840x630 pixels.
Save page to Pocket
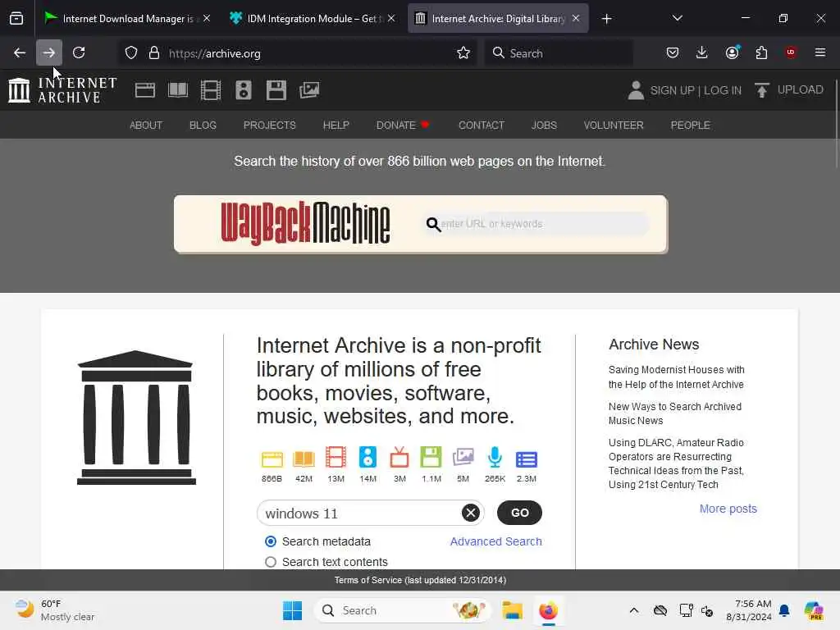point(673,52)
